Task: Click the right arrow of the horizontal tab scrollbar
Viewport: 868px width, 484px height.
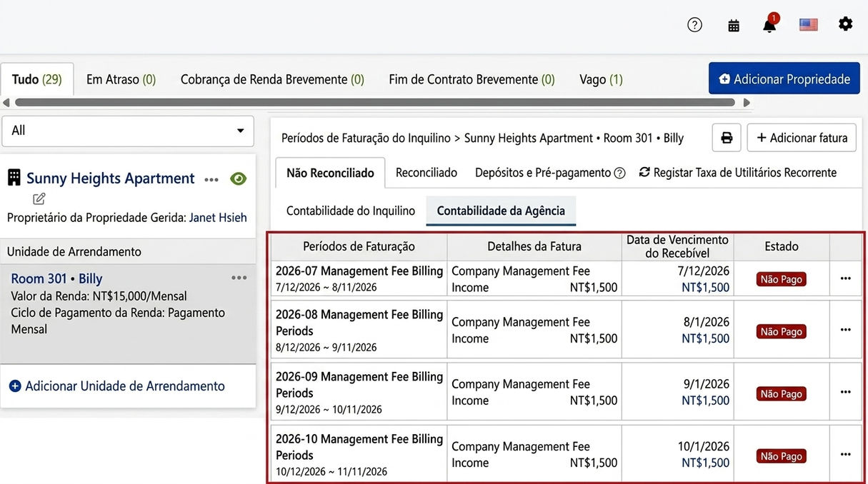Action: (x=747, y=103)
